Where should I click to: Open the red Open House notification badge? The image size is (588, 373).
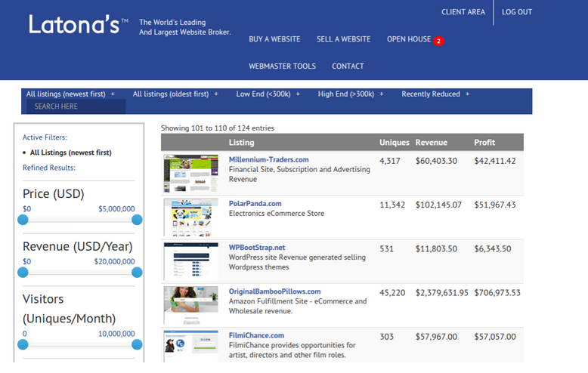tap(438, 41)
